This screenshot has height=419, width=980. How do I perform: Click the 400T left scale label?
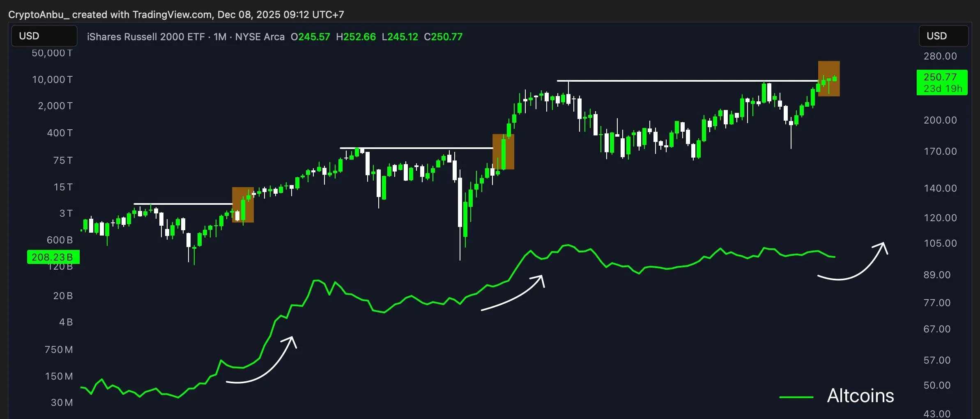click(x=60, y=133)
